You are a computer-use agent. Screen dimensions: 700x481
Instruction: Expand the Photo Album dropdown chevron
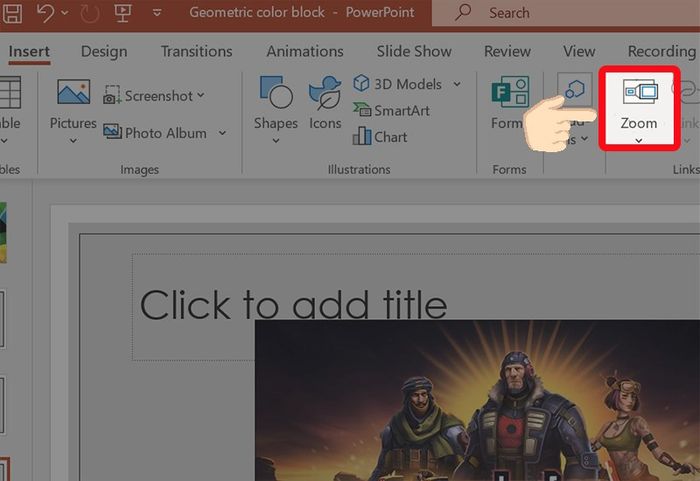222,133
